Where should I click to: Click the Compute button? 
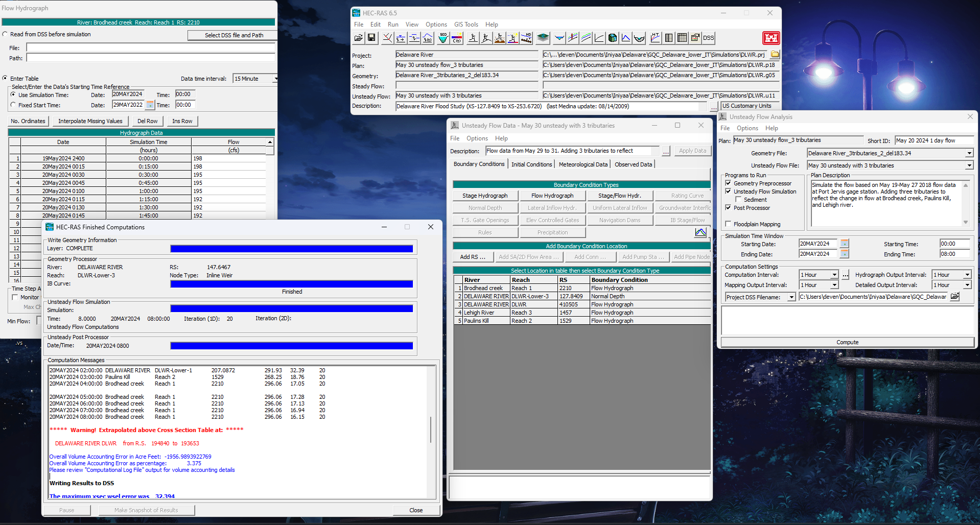click(x=847, y=342)
